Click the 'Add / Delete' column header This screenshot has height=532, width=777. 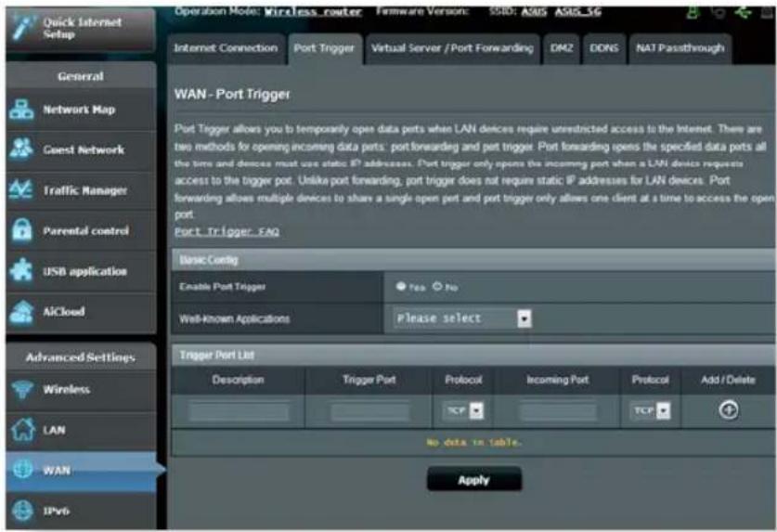(x=728, y=380)
